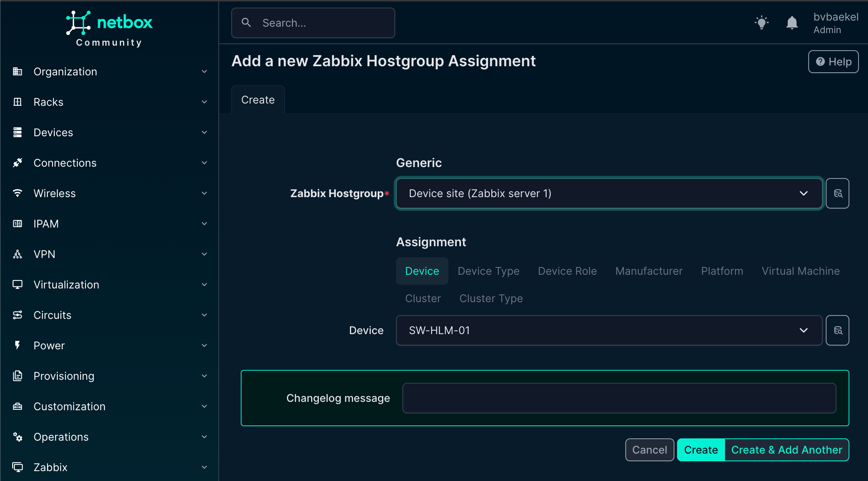Open the notifications bell
Screen dimensions: 868x481
792,23
